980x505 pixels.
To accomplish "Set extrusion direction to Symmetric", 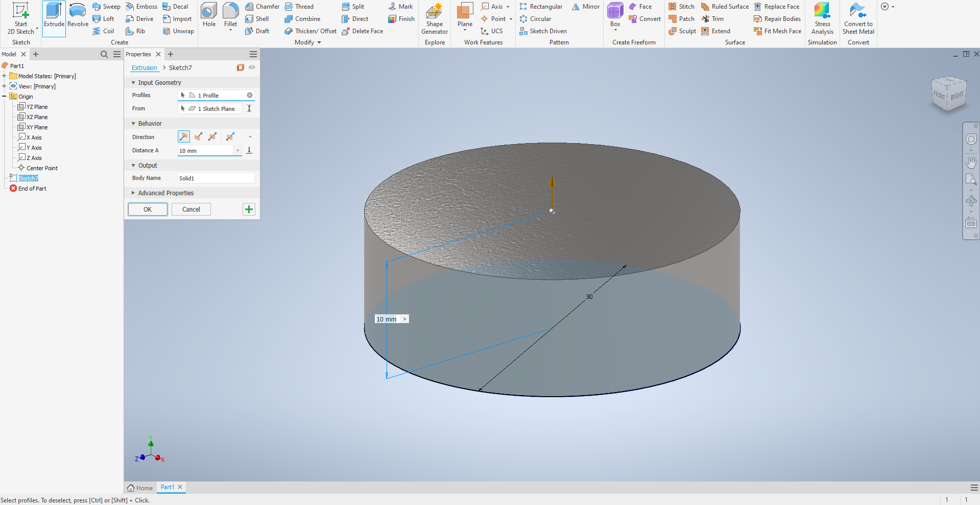I will click(x=212, y=136).
